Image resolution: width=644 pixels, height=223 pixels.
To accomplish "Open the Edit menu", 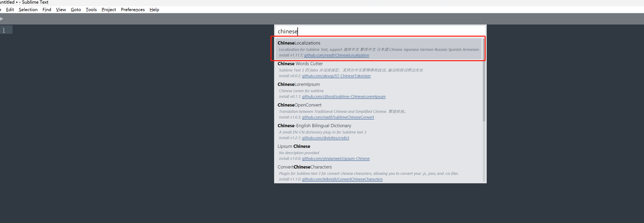I will [10, 10].
